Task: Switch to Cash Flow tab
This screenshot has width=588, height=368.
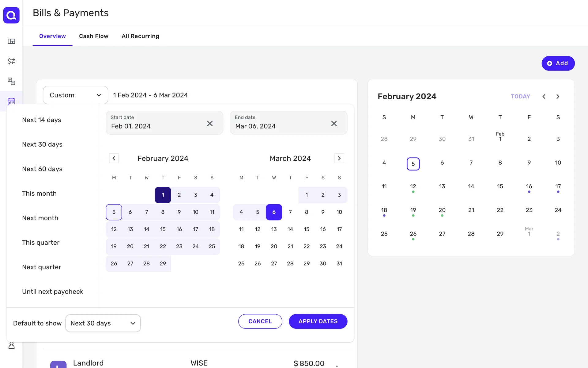Action: [94, 36]
